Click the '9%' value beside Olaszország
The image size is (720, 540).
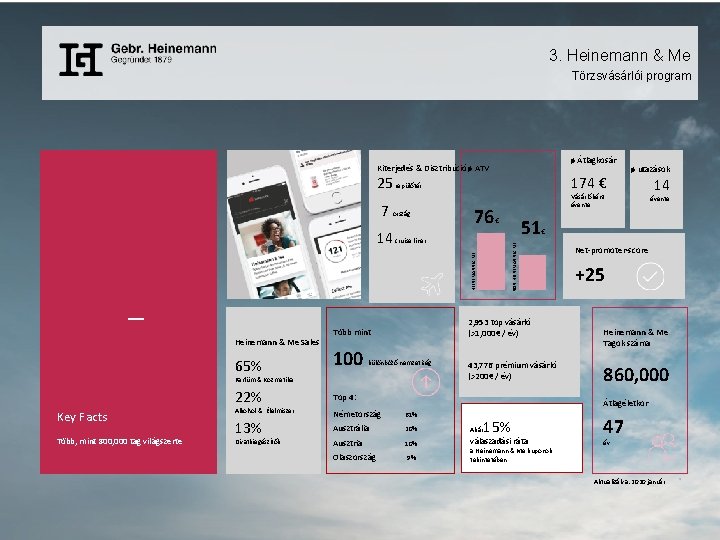411,458
